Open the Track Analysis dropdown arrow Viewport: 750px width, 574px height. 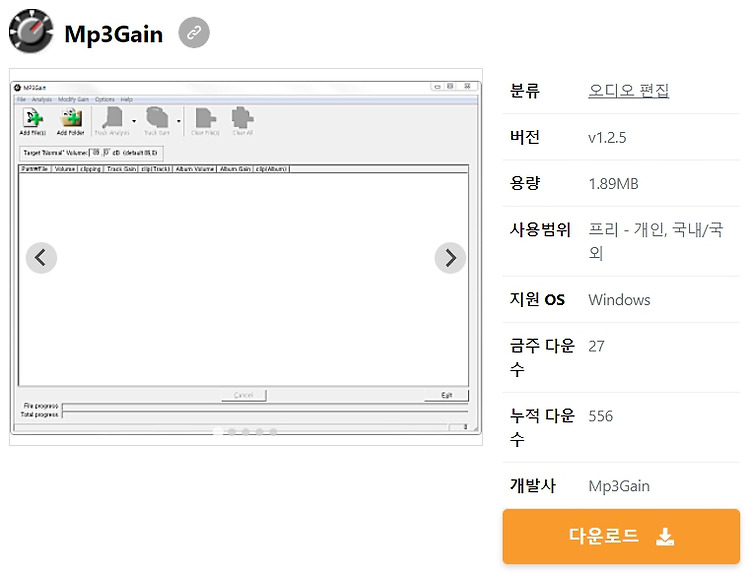(134, 121)
